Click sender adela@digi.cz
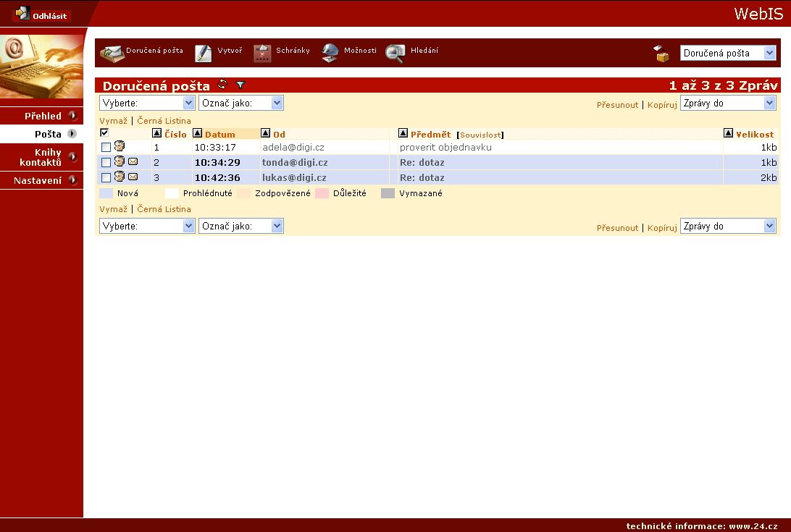The image size is (791, 532). tap(293, 147)
